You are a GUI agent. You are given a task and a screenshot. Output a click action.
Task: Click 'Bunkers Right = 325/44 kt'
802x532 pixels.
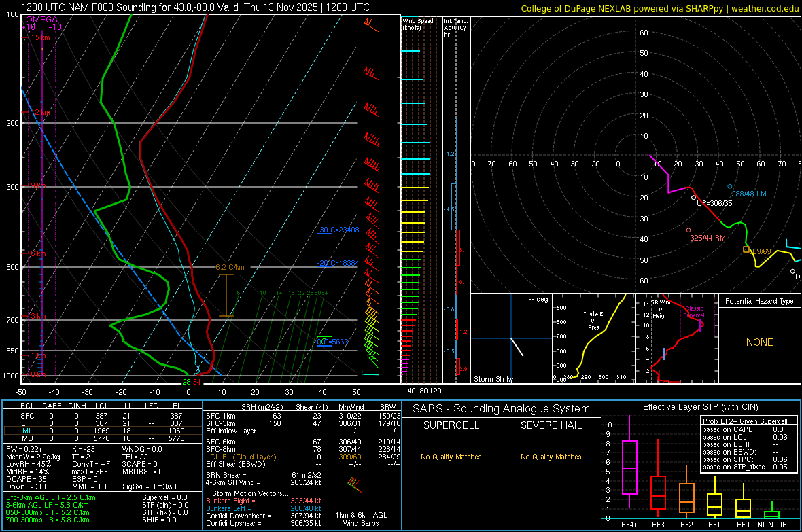(264, 501)
